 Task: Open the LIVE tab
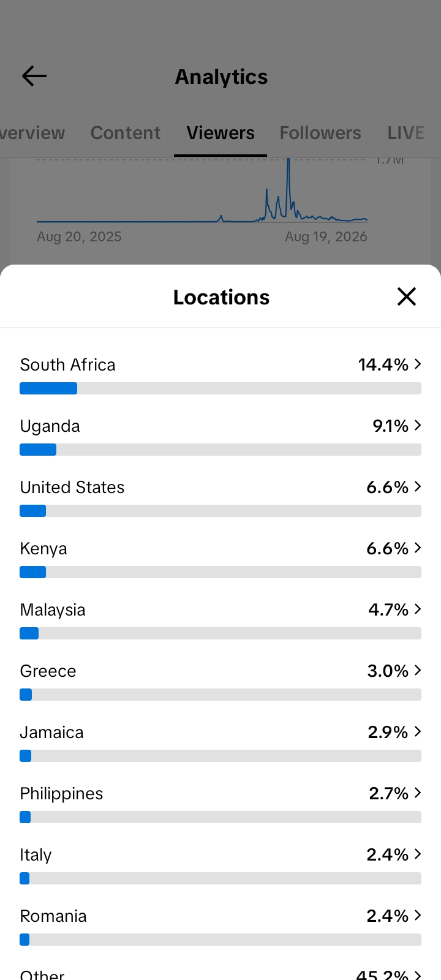click(406, 133)
